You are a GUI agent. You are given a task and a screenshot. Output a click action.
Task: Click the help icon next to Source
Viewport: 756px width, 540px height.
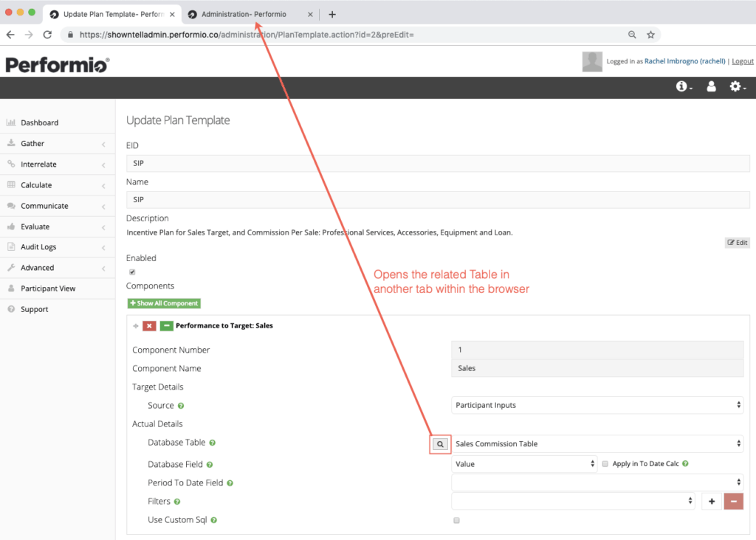pos(181,406)
